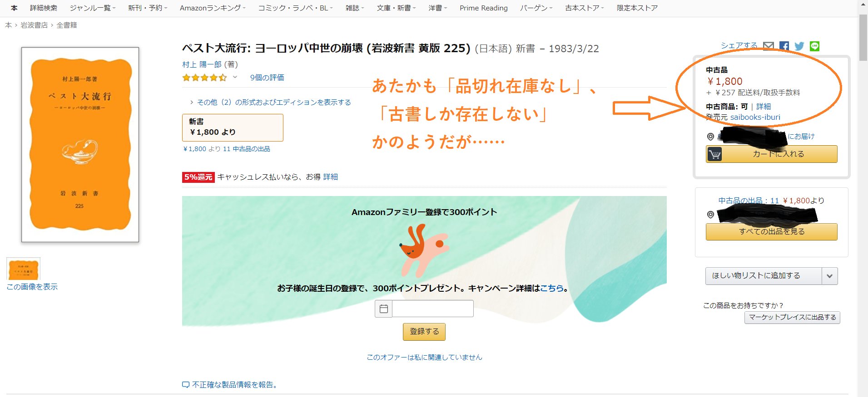The image size is (868, 397).
Task: Click カートに入れる add to cart button
Action: tap(771, 154)
